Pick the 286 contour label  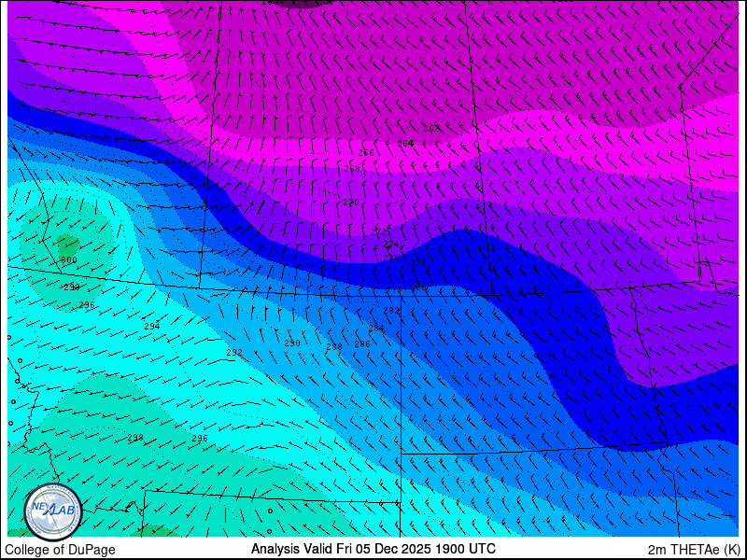point(362,343)
